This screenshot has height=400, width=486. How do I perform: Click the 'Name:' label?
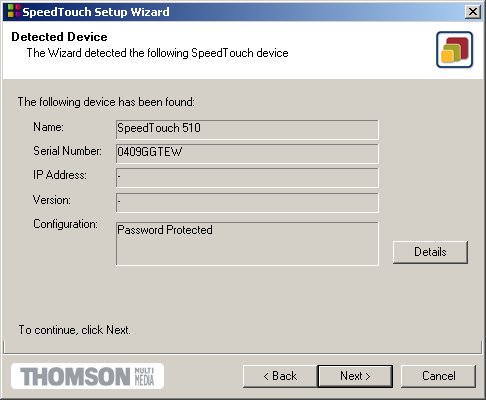48,127
